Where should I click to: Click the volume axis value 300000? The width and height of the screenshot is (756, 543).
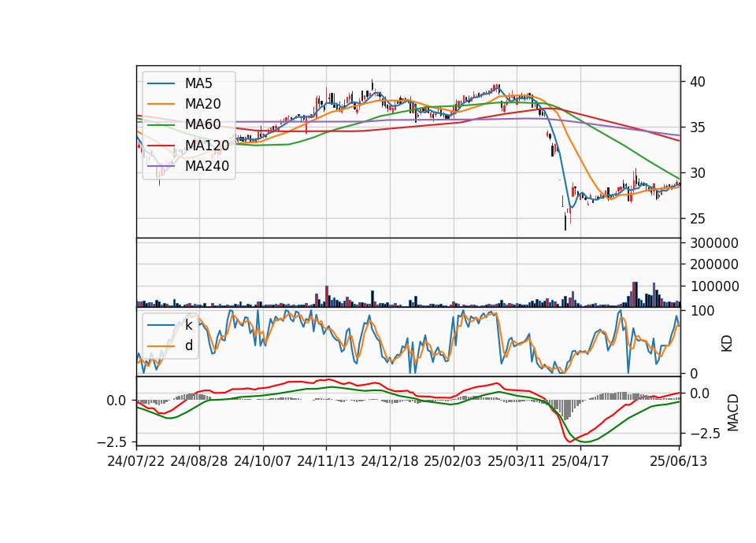click(x=714, y=243)
